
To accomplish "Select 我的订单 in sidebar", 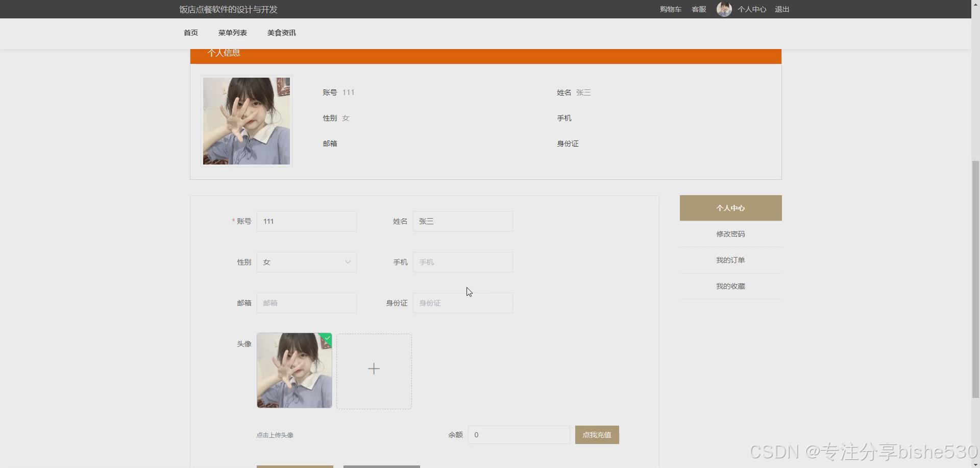I will [730, 260].
